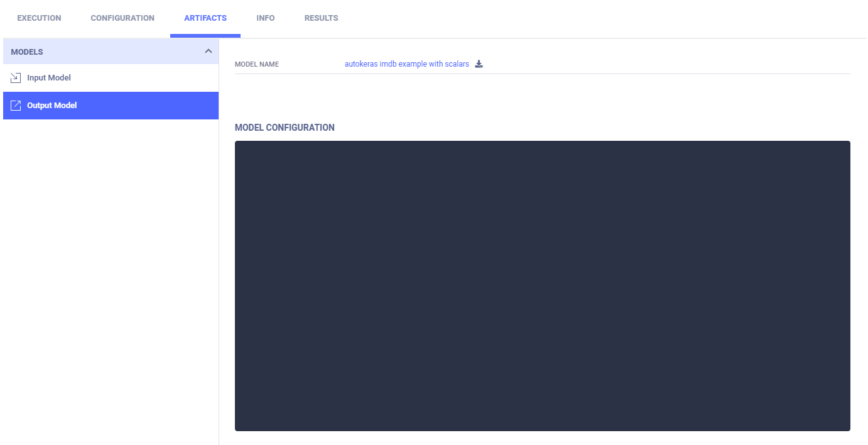Switch to the Configuration tab
Screen dimensions: 868x445
click(122, 18)
